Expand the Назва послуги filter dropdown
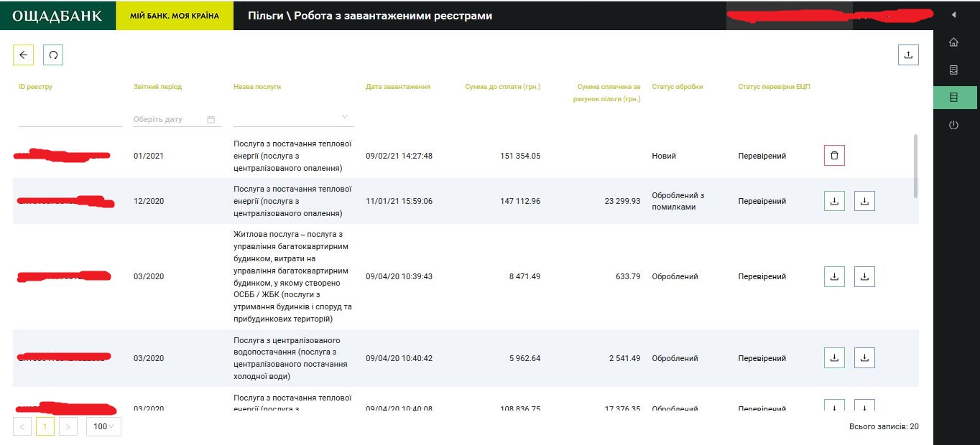980x445 pixels. (x=345, y=116)
